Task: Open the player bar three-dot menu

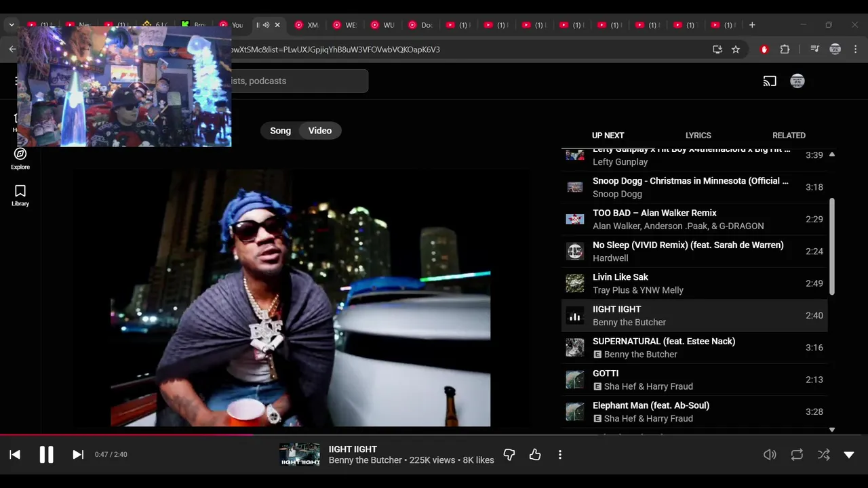Action: 560,455
